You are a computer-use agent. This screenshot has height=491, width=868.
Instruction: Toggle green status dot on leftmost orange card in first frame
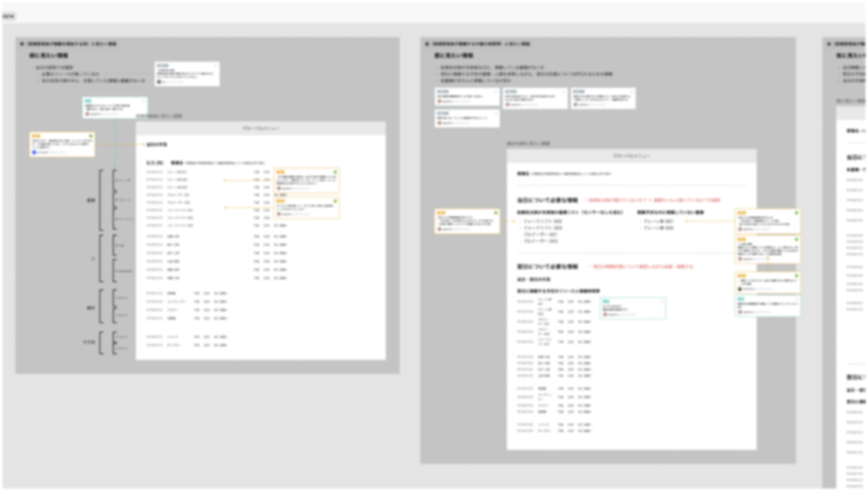coord(91,136)
